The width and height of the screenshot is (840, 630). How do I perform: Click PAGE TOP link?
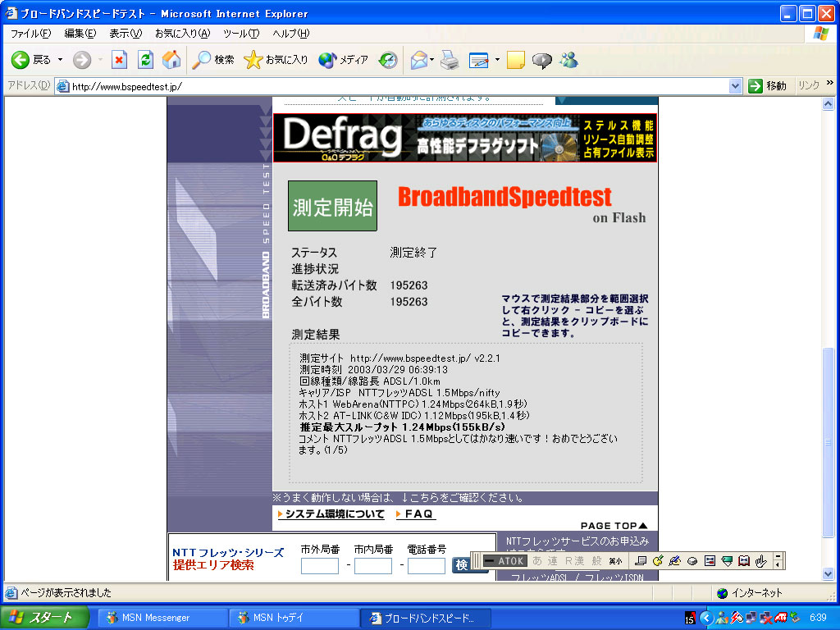[614, 526]
